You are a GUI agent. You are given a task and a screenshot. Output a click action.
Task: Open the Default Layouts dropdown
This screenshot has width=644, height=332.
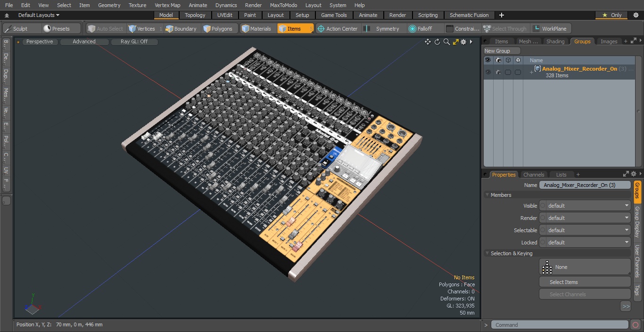[x=39, y=15]
